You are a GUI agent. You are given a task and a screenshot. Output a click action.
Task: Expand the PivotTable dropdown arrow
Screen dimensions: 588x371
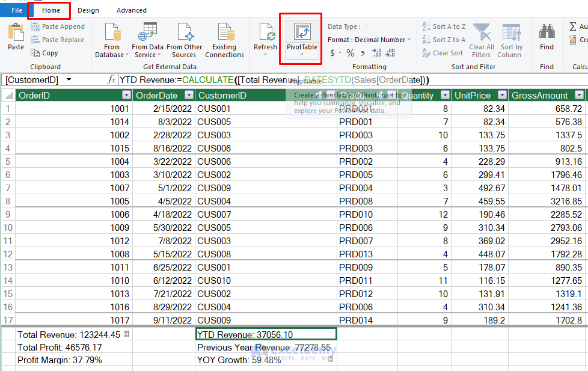click(x=302, y=55)
